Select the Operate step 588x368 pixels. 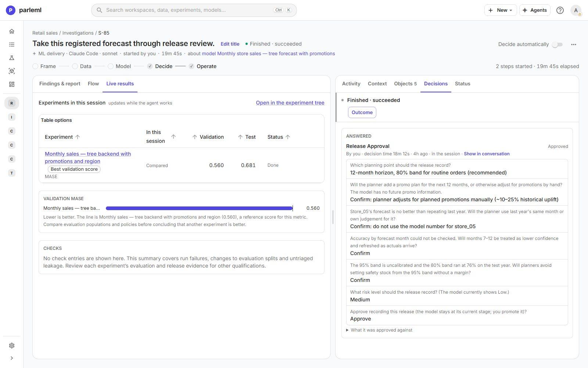202,66
